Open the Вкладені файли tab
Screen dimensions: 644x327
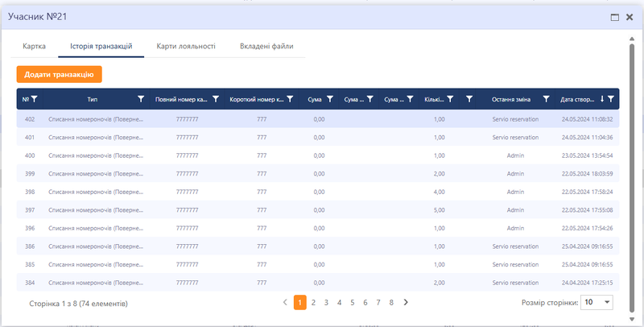pos(266,47)
